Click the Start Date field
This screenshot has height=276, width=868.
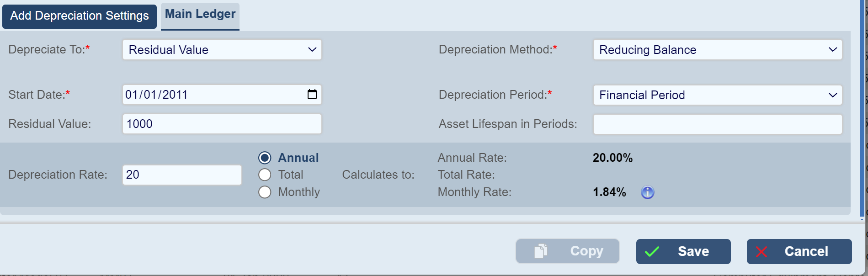coord(210,95)
